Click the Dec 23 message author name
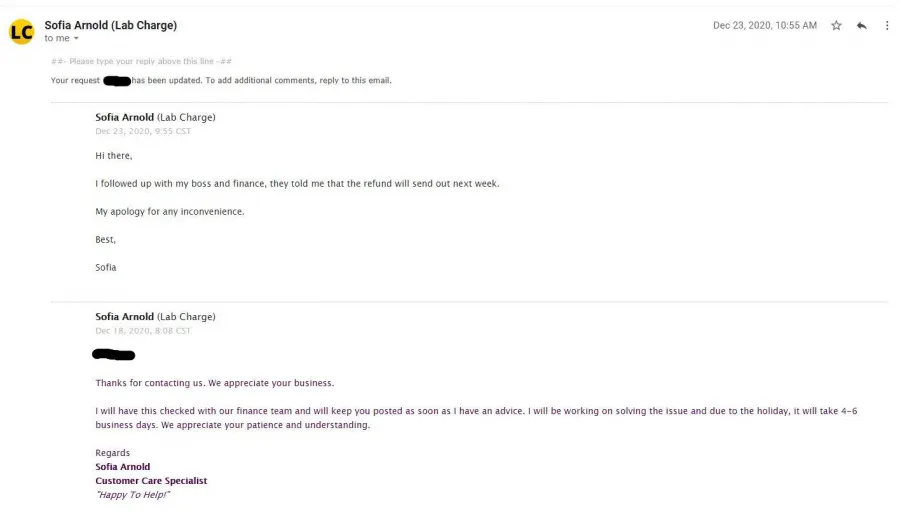This screenshot has width=900, height=531. click(x=125, y=117)
